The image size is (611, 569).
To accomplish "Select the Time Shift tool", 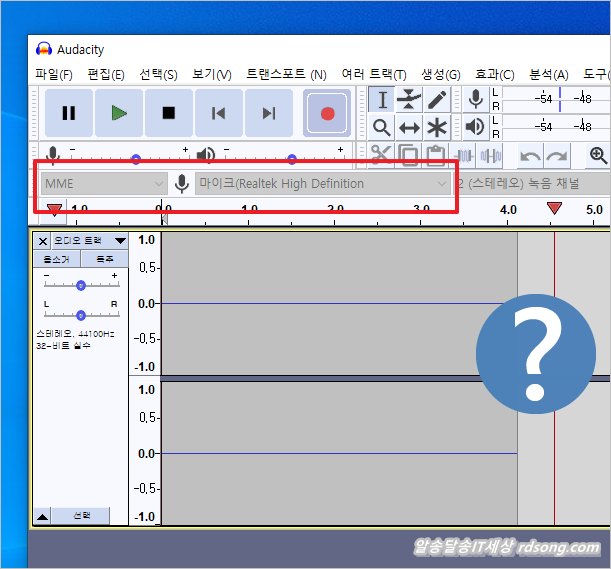I will click(409, 127).
